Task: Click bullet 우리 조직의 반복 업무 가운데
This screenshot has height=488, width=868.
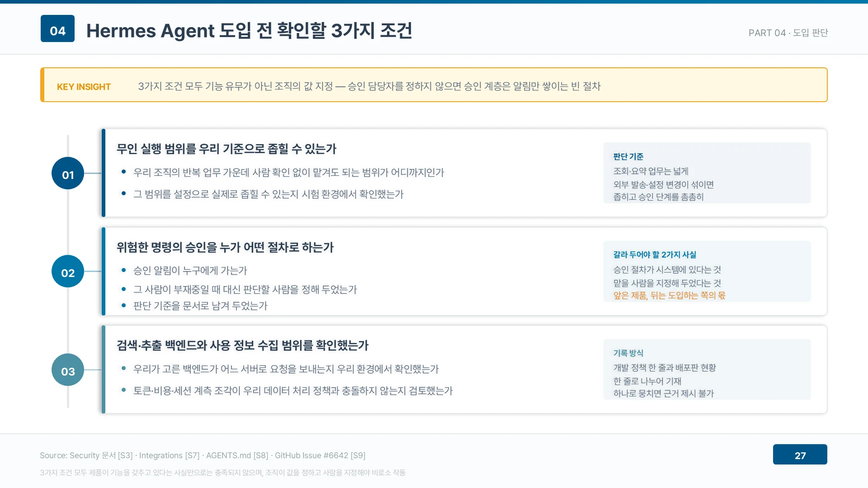Action: 288,172
